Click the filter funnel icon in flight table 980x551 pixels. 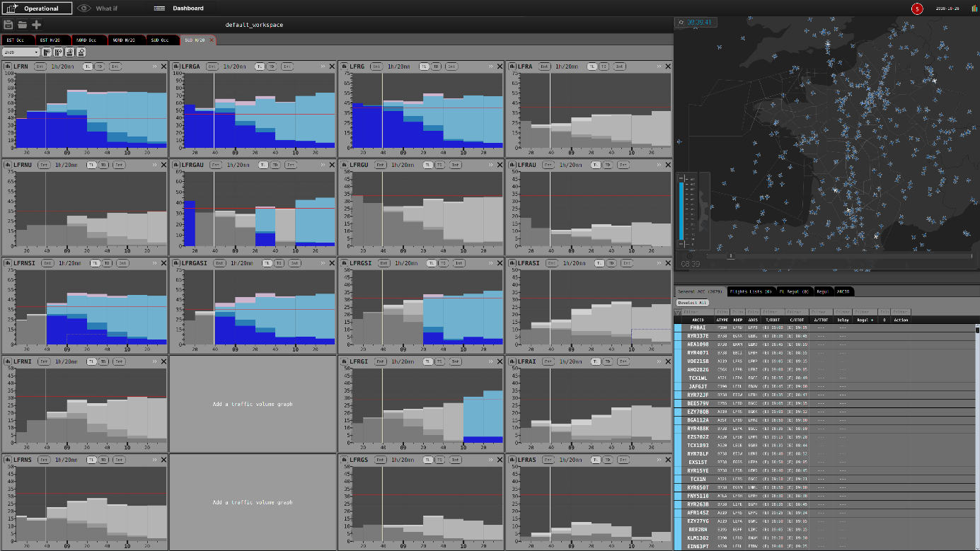678,311
